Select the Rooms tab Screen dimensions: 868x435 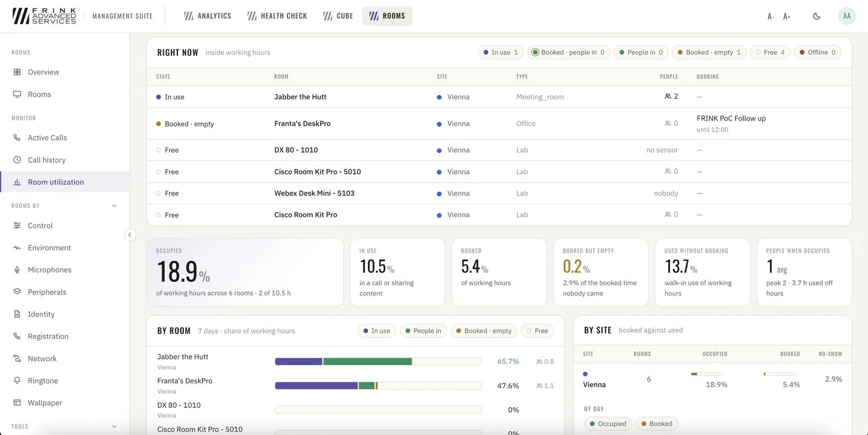click(x=387, y=16)
